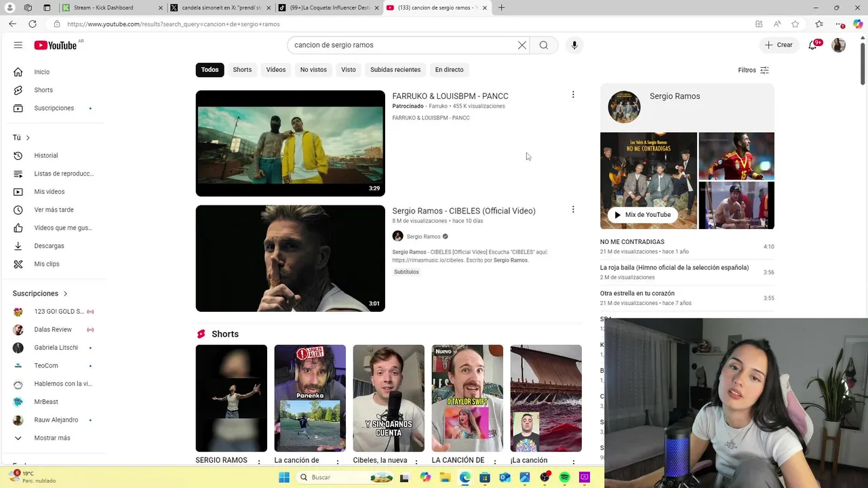
Task: Open the O TAYLOR SWIFT short thumbnail
Action: coord(467,399)
